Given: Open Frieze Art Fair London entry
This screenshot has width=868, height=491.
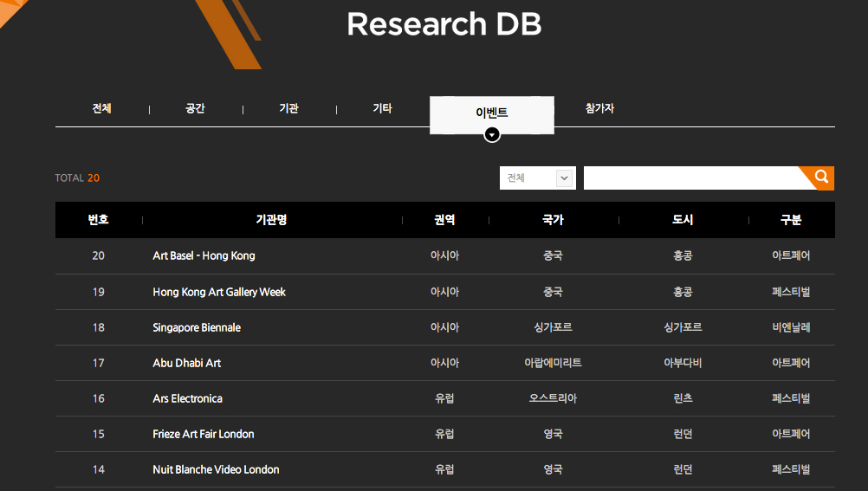Looking at the screenshot, I should [204, 434].
